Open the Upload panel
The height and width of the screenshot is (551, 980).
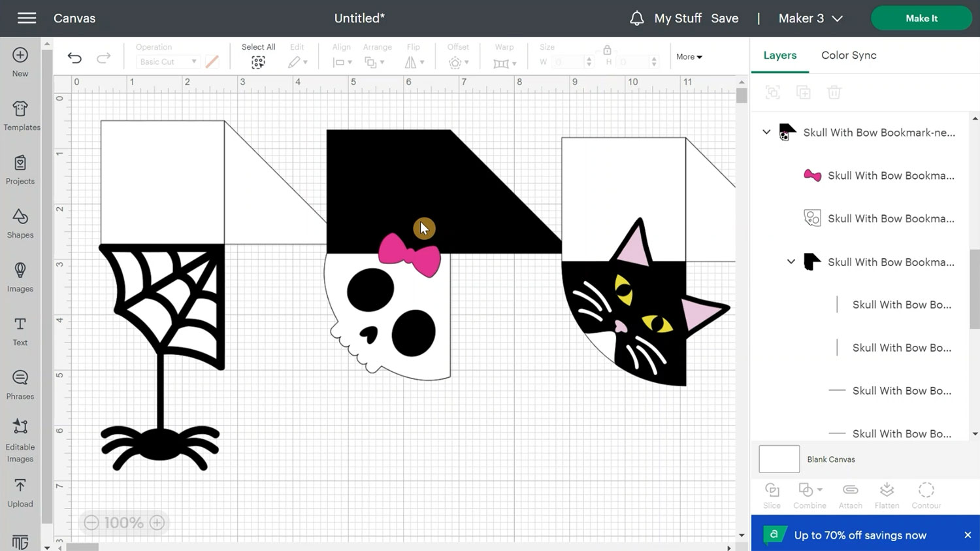[x=20, y=493]
